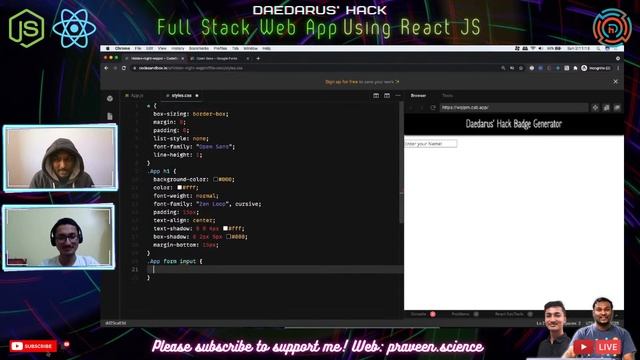Viewport: 640px width, 360px height.
Task: Click the 'line-height' code line
Action: 178,155
